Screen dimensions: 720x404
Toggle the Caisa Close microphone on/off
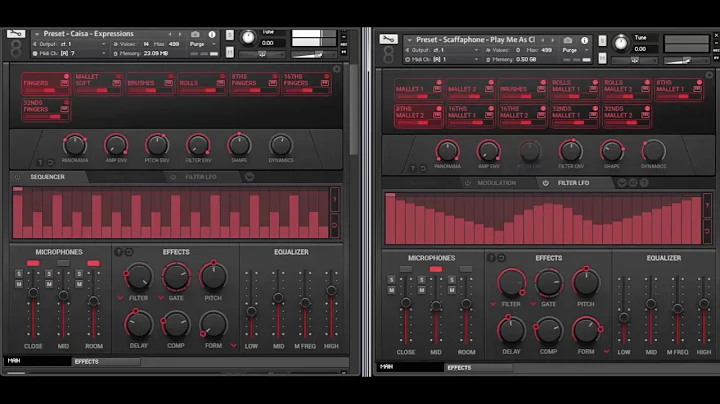pyautogui.click(x=33, y=264)
